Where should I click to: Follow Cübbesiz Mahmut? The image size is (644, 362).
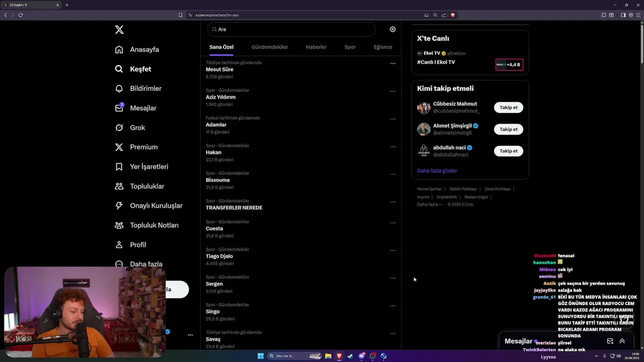pos(508,108)
